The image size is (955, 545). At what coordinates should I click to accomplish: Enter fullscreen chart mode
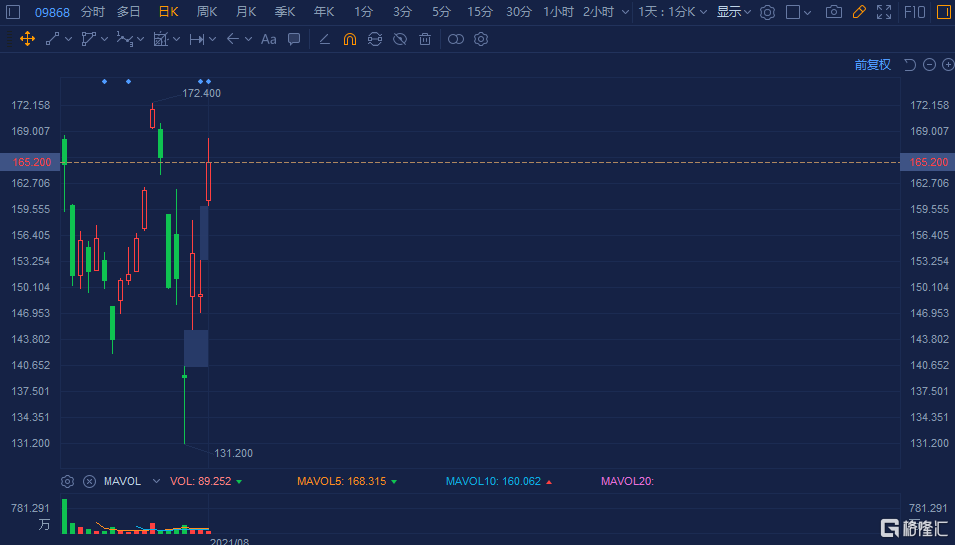click(x=884, y=12)
